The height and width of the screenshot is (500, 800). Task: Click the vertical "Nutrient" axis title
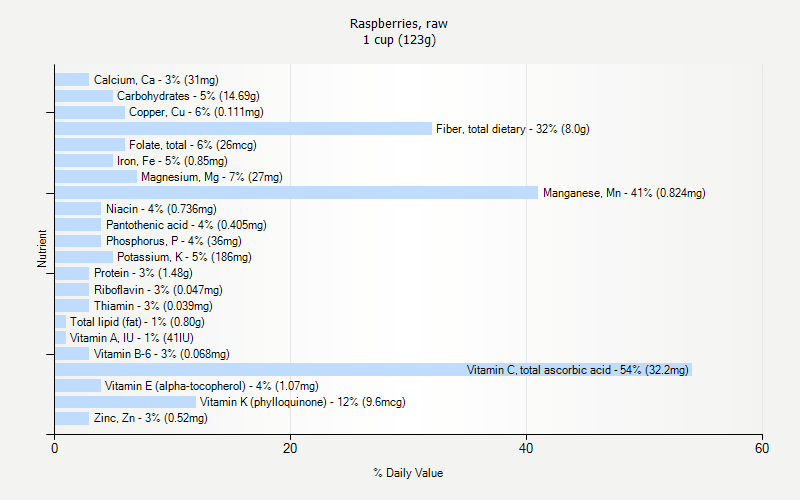point(41,248)
